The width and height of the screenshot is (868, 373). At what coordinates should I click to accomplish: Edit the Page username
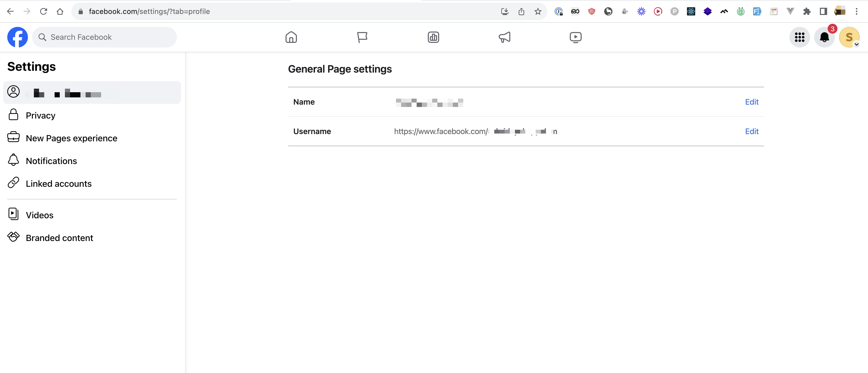point(751,131)
